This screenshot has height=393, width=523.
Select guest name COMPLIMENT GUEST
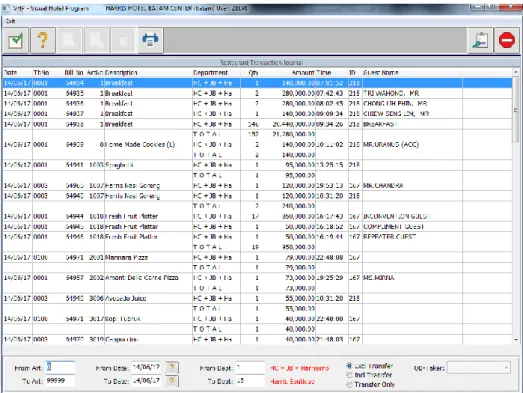(393, 227)
